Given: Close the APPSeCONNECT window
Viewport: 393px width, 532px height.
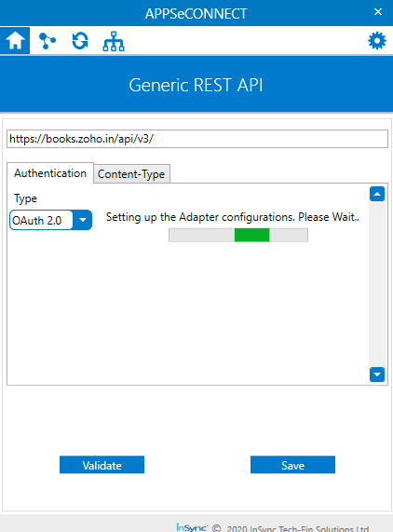Looking at the screenshot, I should pyautogui.click(x=378, y=12).
